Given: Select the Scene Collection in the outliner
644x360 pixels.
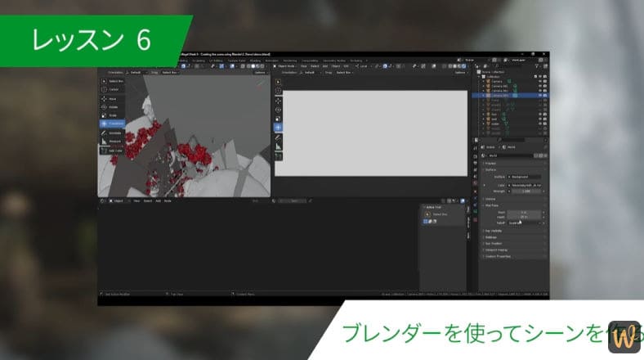Looking at the screenshot, I should [499, 72].
